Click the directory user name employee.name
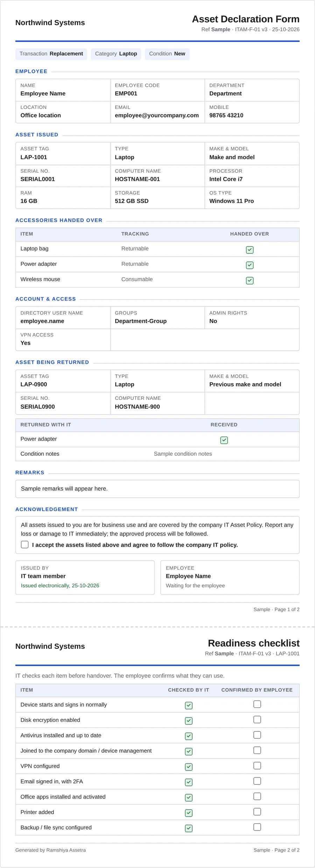The image size is (315, 868). click(x=42, y=321)
